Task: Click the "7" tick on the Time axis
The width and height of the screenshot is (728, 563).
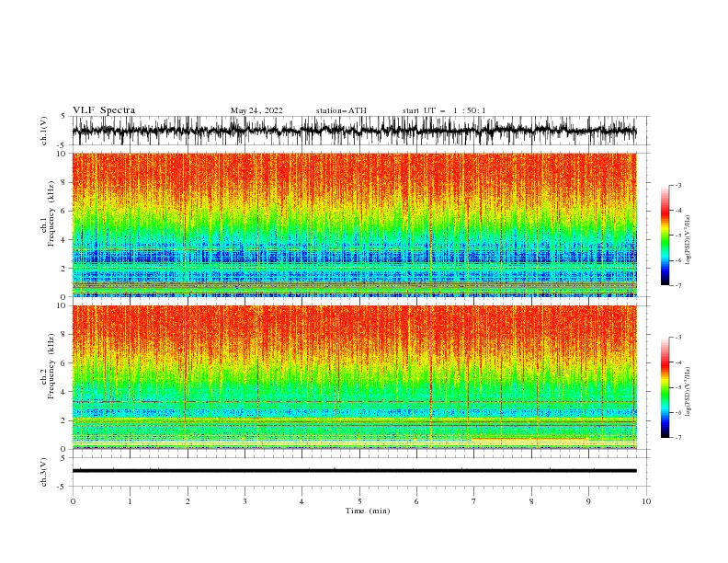Action: pyautogui.click(x=474, y=501)
